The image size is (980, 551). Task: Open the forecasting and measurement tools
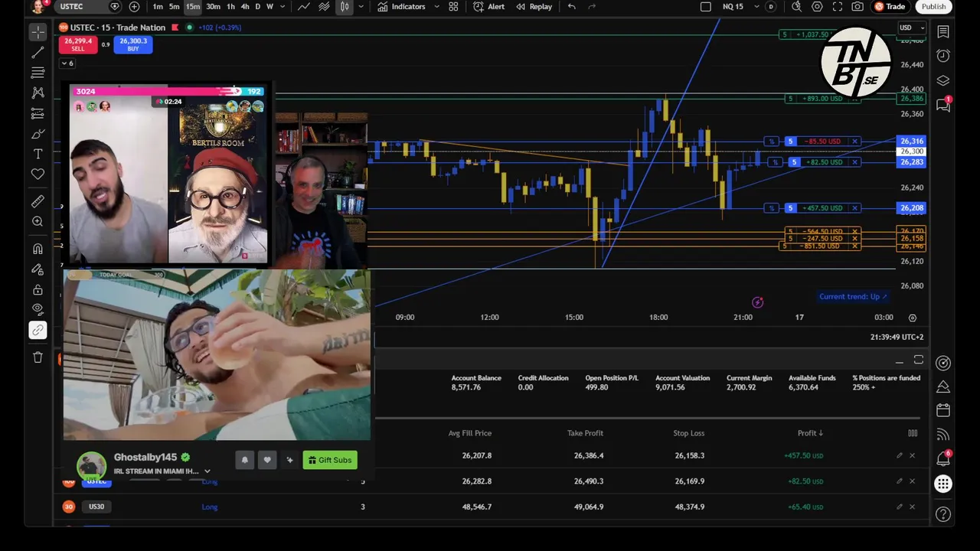(38, 113)
